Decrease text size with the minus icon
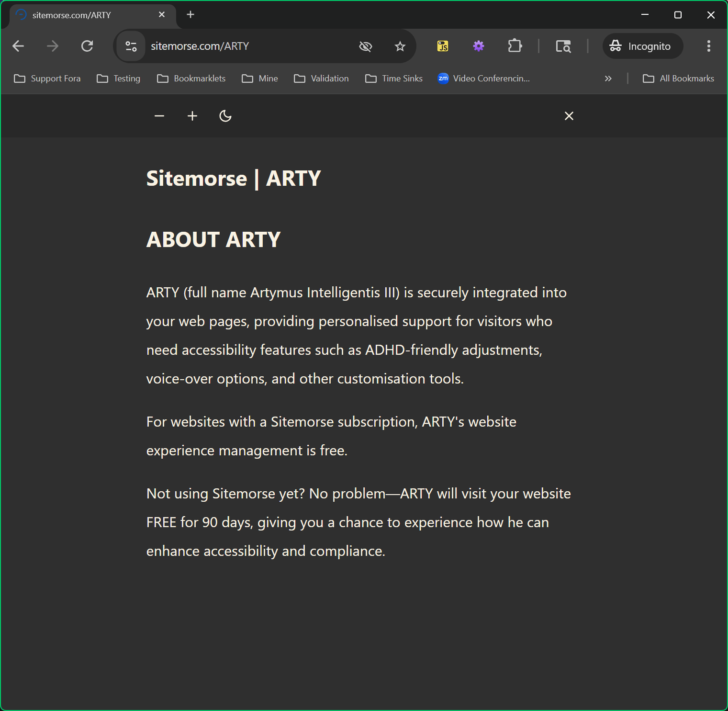The width and height of the screenshot is (728, 711). tap(159, 116)
